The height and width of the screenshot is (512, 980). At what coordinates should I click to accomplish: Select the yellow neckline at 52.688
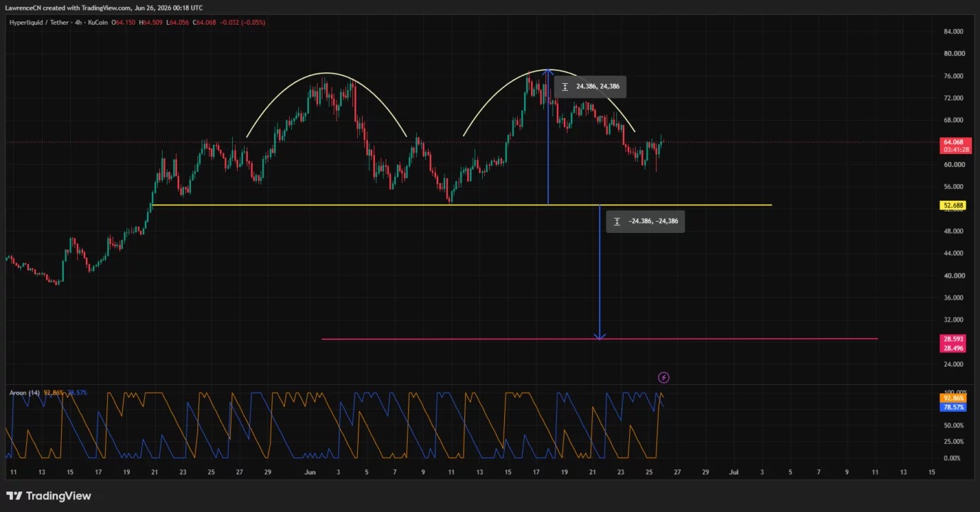[x=462, y=205]
